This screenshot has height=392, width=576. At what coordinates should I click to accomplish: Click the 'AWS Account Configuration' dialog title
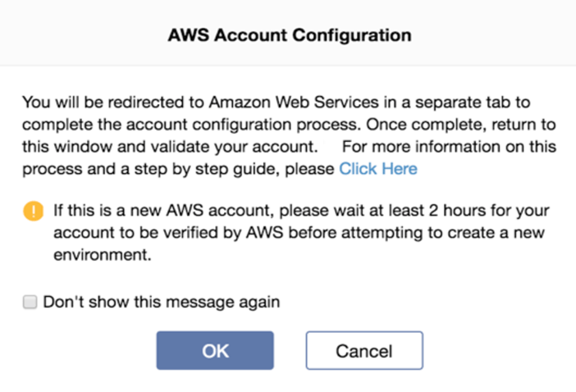tap(289, 35)
